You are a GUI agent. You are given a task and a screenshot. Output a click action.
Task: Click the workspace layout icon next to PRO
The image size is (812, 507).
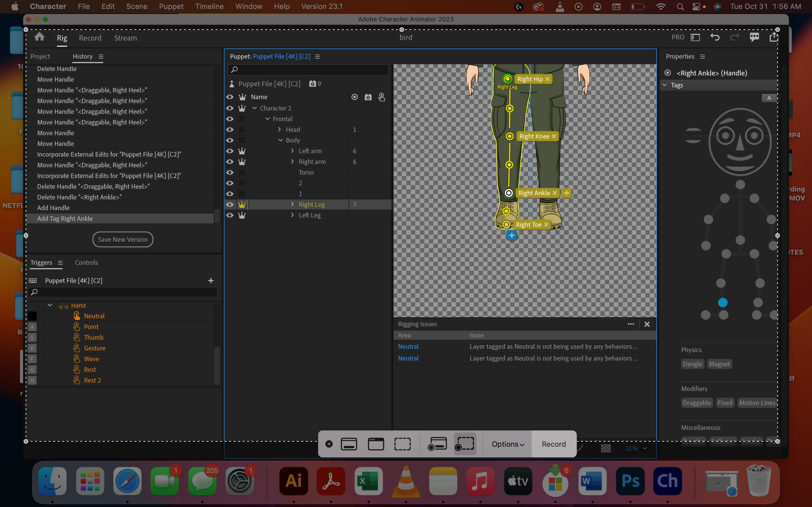tap(695, 37)
